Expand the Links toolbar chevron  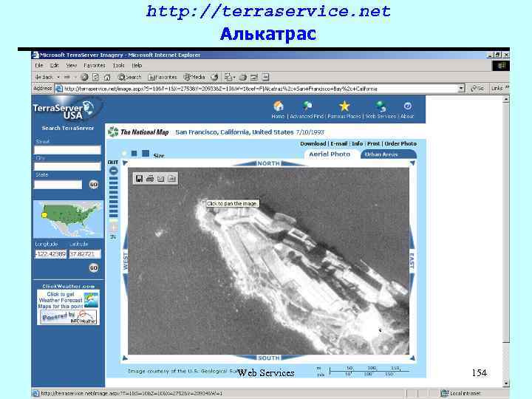508,88
